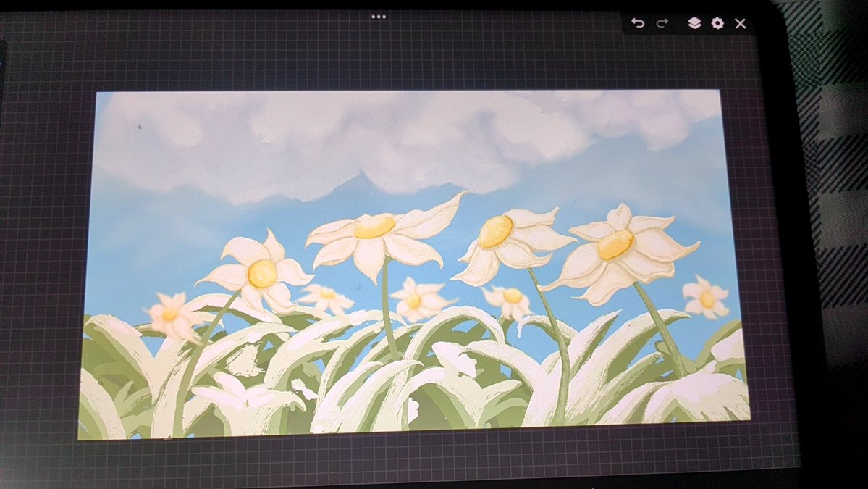Redo the undone stroke

pyautogui.click(x=662, y=22)
